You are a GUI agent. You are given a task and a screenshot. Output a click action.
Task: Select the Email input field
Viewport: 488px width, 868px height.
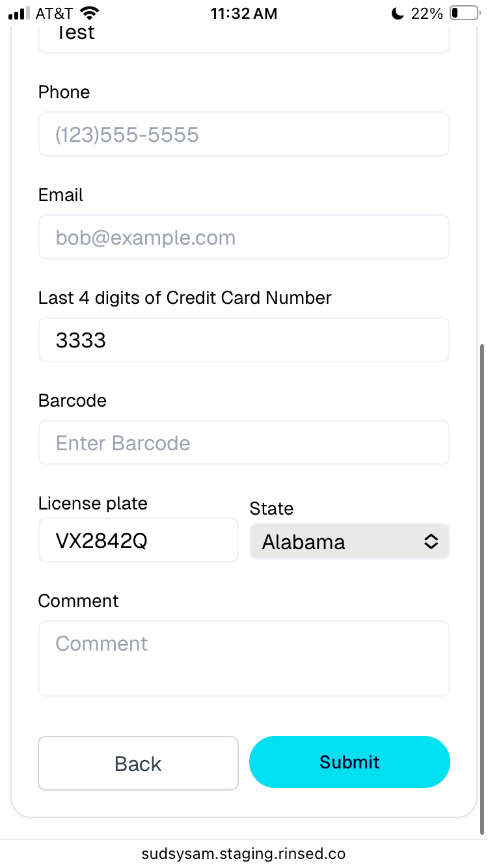[x=244, y=237]
